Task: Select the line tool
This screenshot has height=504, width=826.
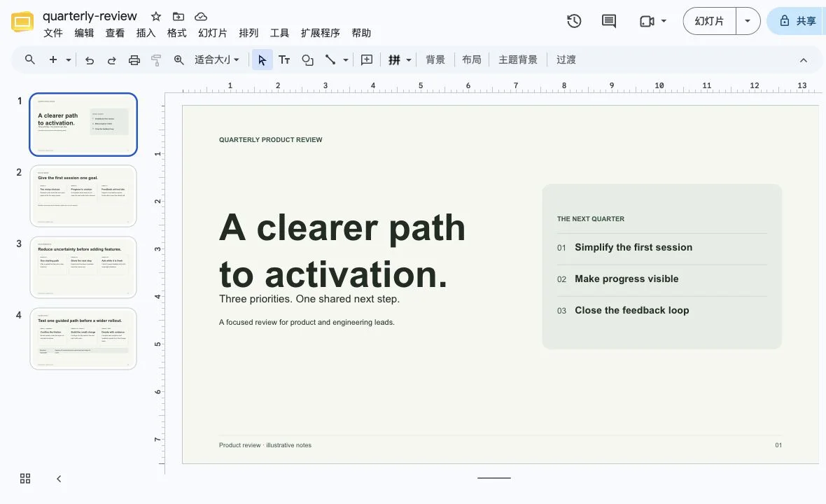Action: coord(330,59)
